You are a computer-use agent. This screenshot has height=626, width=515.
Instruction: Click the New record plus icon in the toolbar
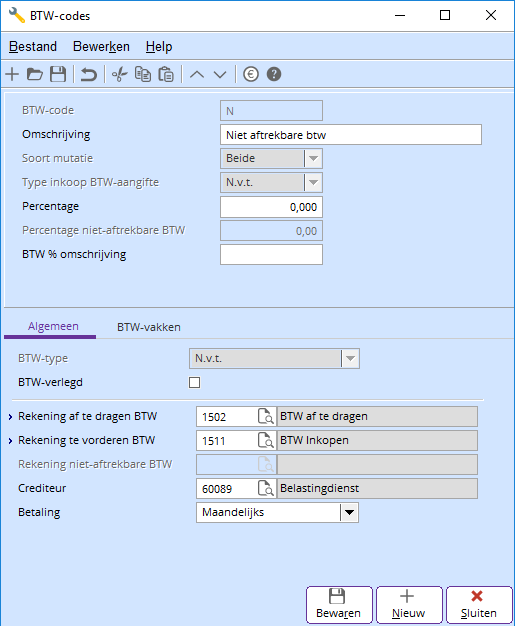12,74
